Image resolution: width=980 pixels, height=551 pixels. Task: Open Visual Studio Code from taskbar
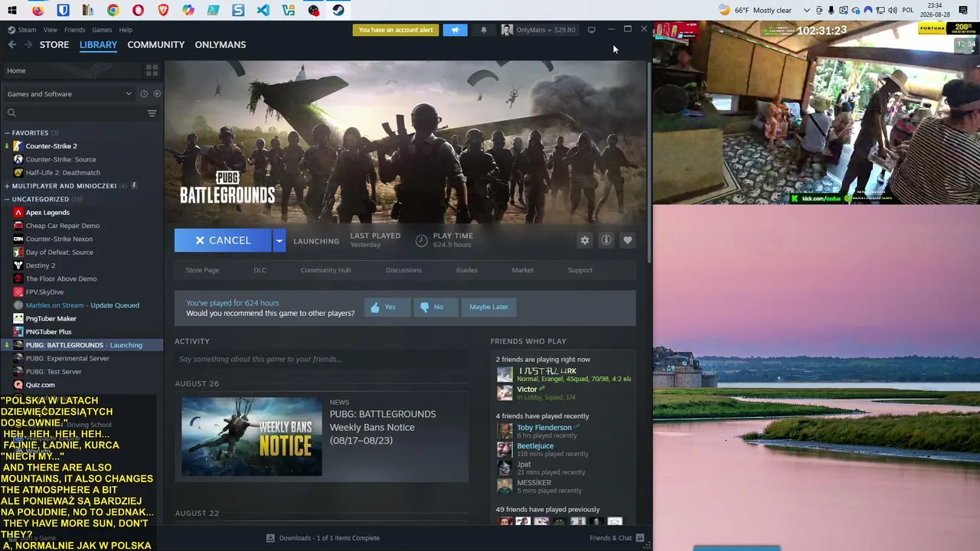point(263,10)
